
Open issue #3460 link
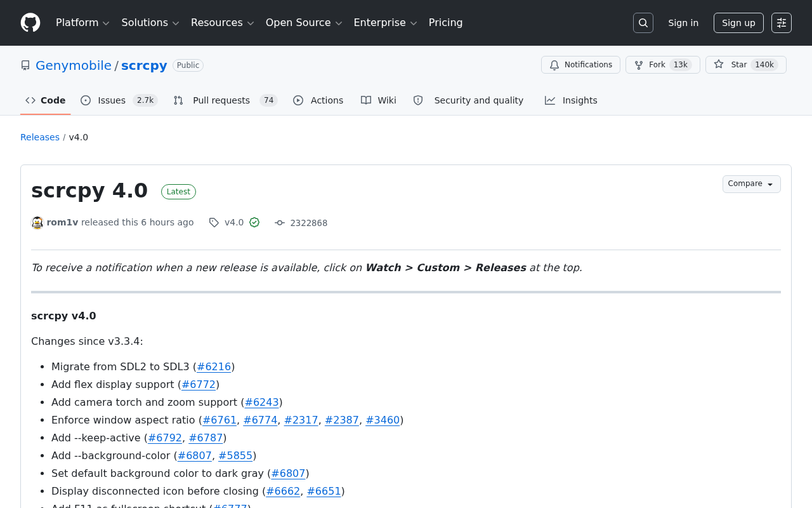coord(383,420)
